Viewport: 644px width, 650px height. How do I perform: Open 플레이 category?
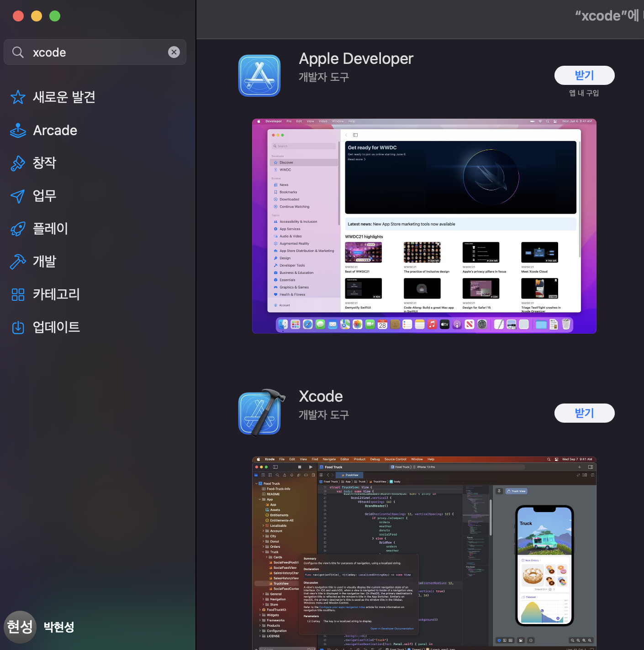[50, 228]
